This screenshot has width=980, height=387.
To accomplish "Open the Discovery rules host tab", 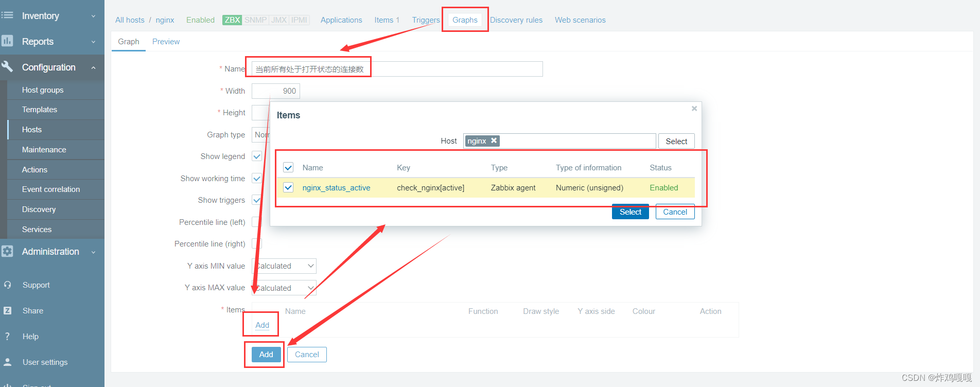I will tap(516, 20).
